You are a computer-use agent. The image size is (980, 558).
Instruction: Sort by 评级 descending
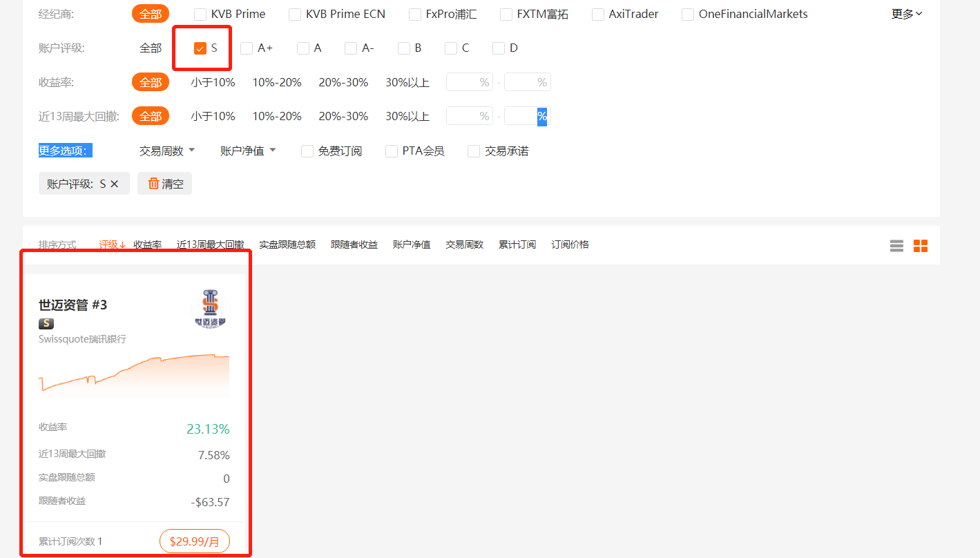click(112, 244)
